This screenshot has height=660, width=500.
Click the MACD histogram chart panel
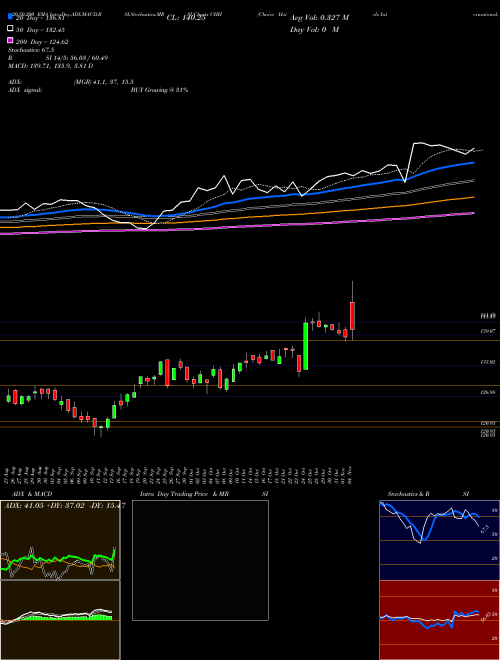coord(60,620)
